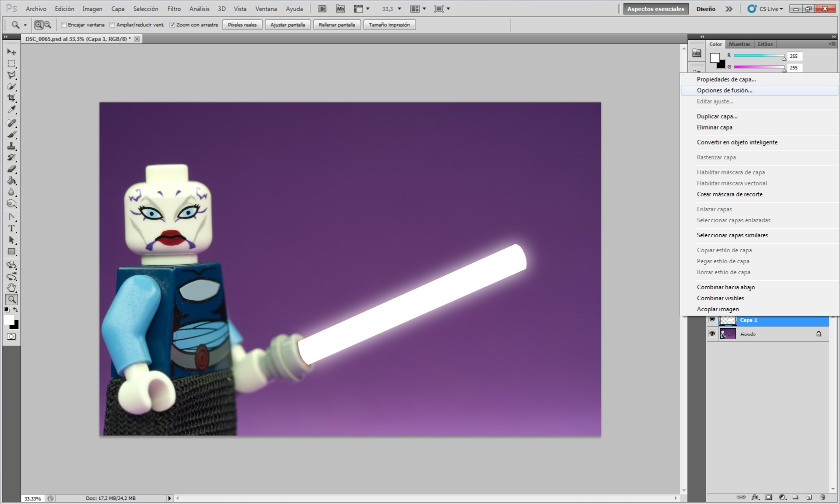Select the Eyedropper tool
The image size is (840, 504).
[x=11, y=110]
